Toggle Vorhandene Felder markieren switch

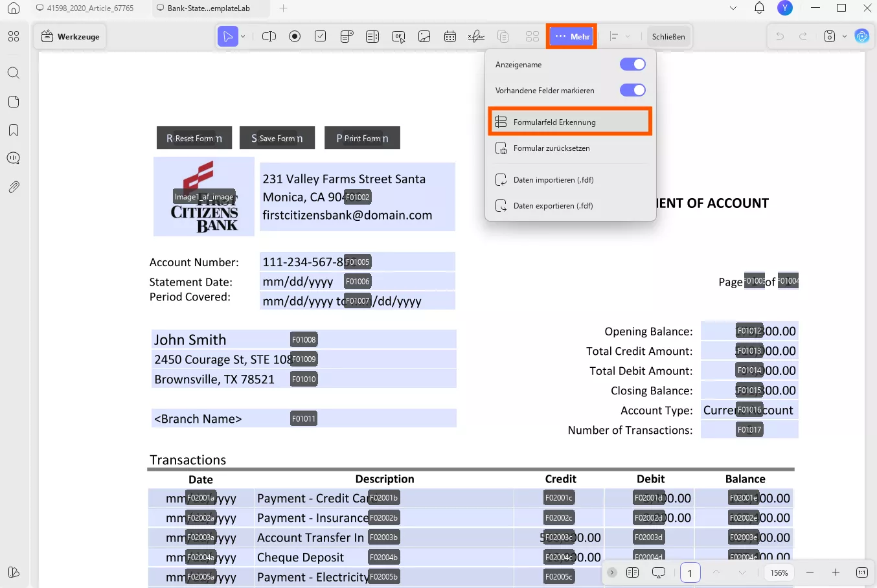(632, 90)
